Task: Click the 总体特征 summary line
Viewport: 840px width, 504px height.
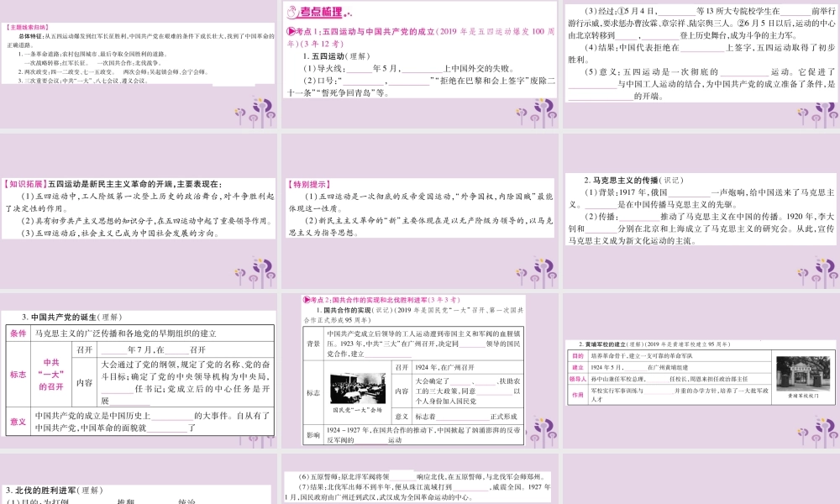Action: tap(140, 40)
